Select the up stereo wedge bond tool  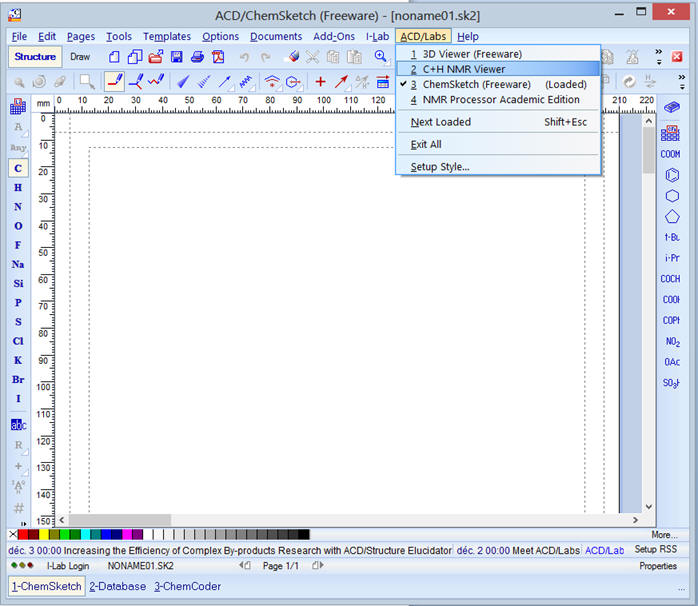coord(183,81)
